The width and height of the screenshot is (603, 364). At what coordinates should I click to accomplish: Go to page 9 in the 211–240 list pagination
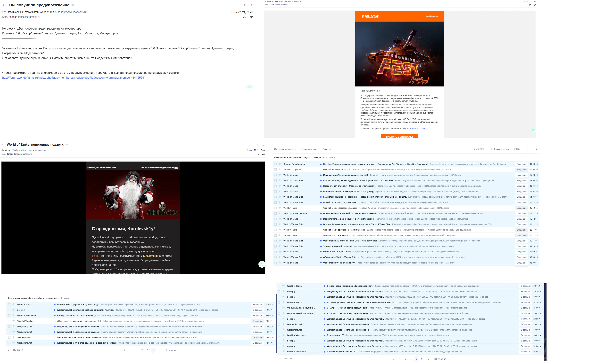point(422,359)
